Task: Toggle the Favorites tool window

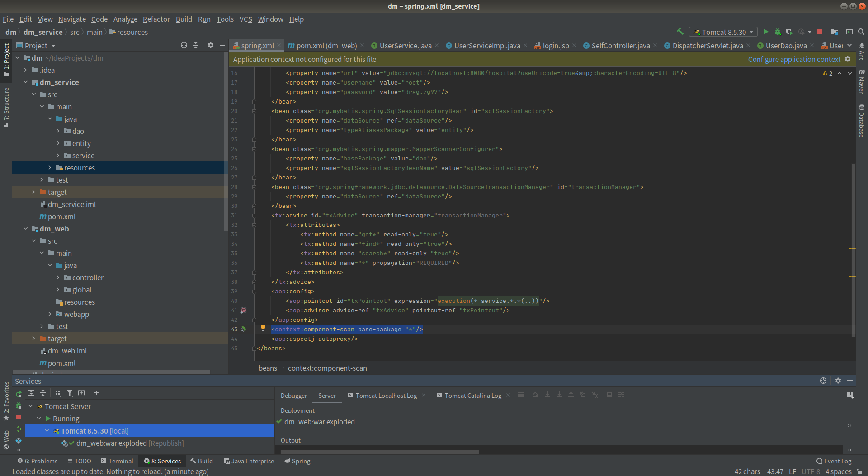Action: (6, 401)
